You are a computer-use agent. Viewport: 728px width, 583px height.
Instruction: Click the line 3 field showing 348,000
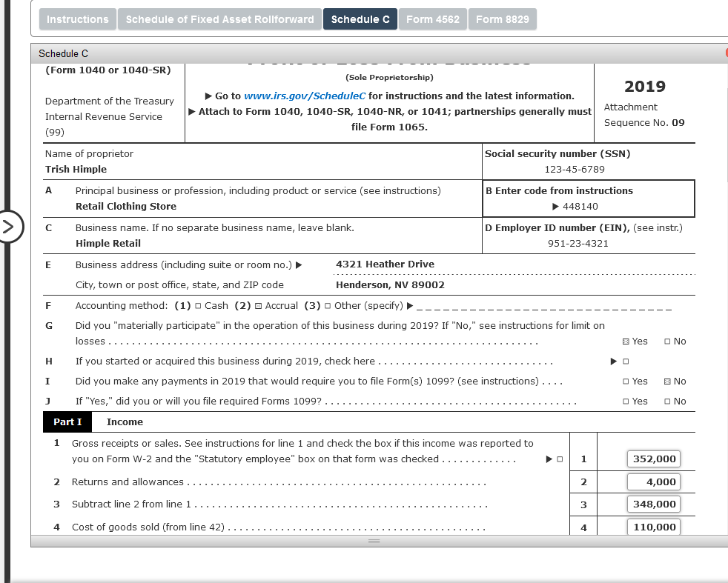click(x=654, y=504)
